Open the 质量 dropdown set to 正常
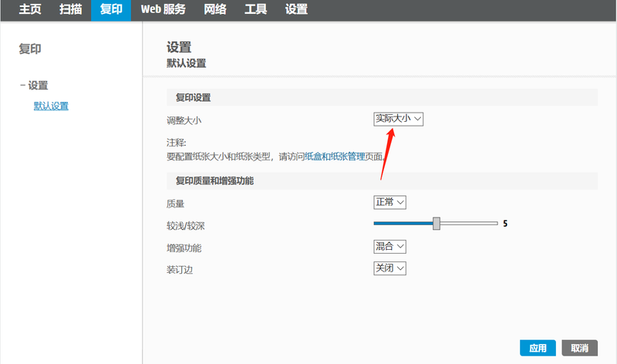 [x=389, y=202]
